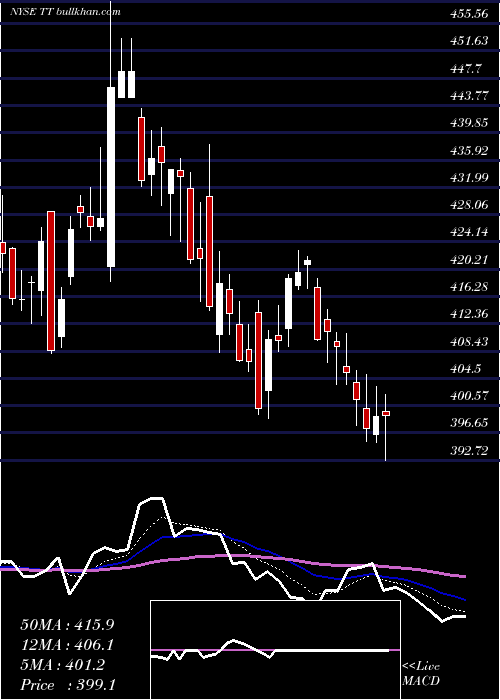
Task: Click the 50MA : 415.9 value
Action: coord(67,625)
